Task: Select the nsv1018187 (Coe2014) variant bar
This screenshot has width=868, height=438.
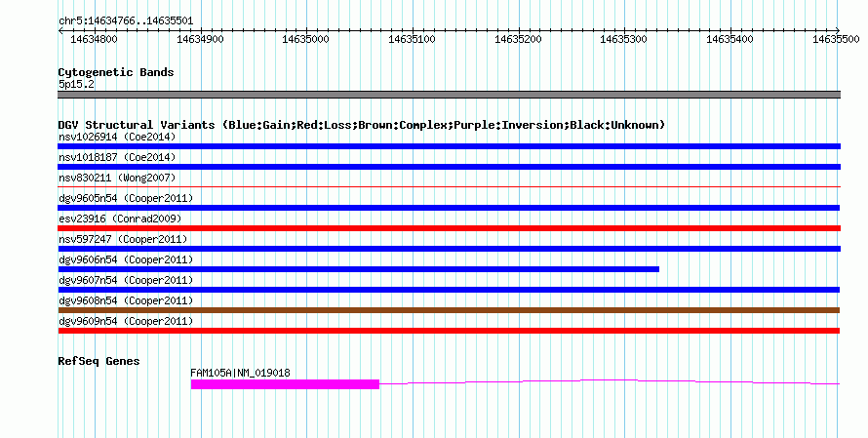Action: (449, 167)
